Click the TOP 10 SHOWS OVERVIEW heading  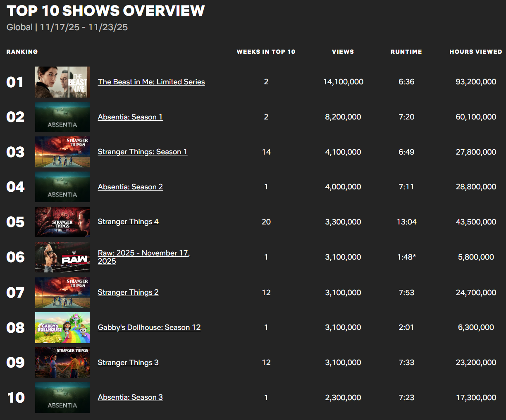(x=106, y=11)
